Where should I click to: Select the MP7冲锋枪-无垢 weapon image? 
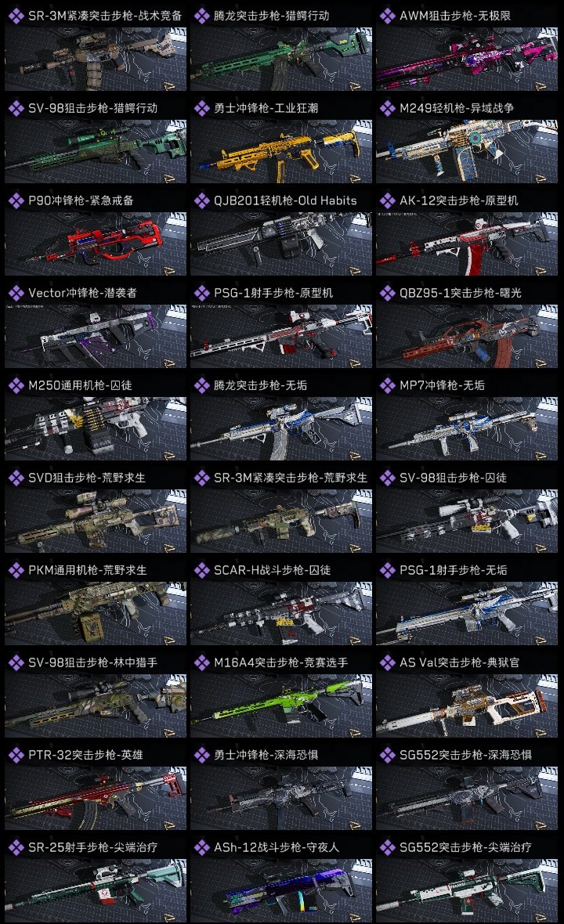coord(467,428)
